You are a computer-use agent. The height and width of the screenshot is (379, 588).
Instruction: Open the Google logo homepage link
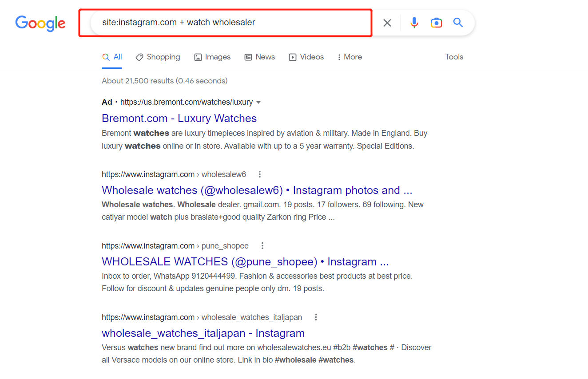click(x=40, y=23)
